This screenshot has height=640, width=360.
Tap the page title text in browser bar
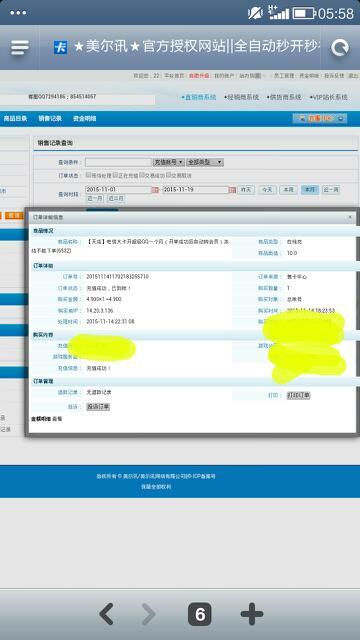[197, 47]
